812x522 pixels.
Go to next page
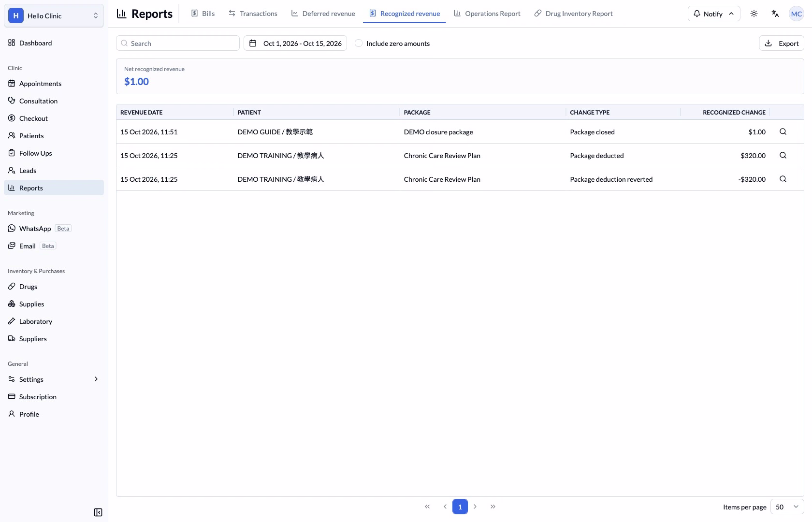pyautogui.click(x=475, y=507)
